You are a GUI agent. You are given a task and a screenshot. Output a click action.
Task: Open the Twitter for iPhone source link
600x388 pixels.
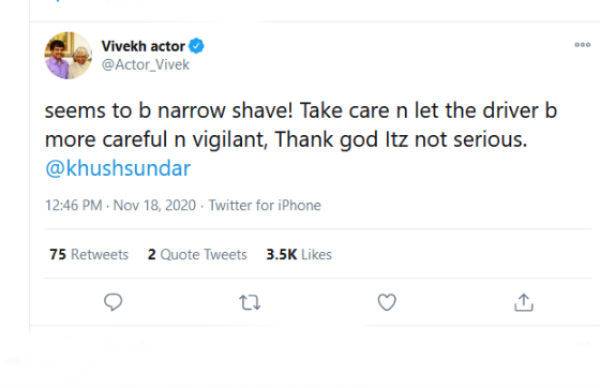coord(264,205)
